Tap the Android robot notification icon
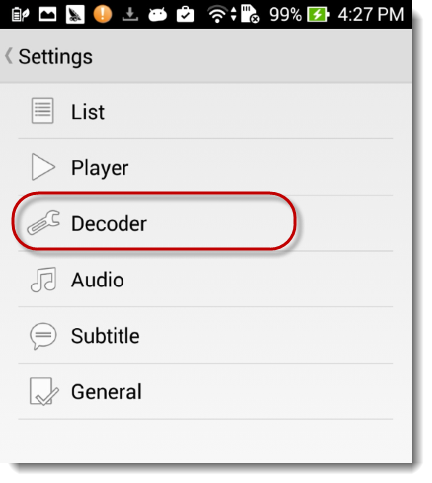Screen dimensions: 432x483 point(157,15)
